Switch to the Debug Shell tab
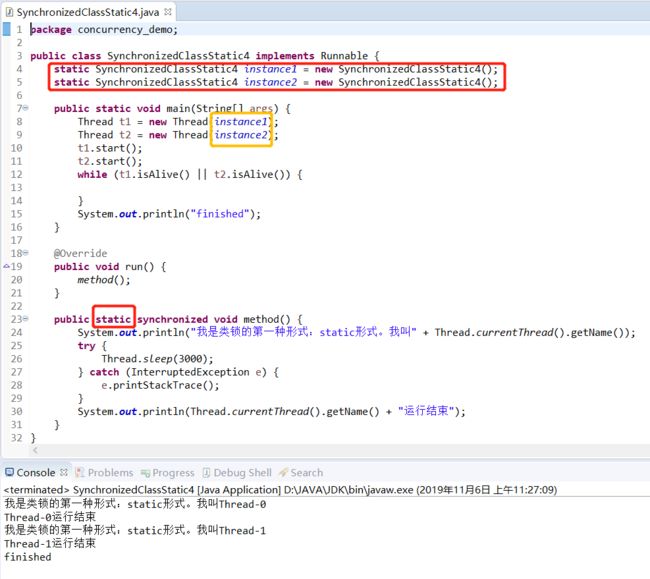650x579 pixels. 243,472
